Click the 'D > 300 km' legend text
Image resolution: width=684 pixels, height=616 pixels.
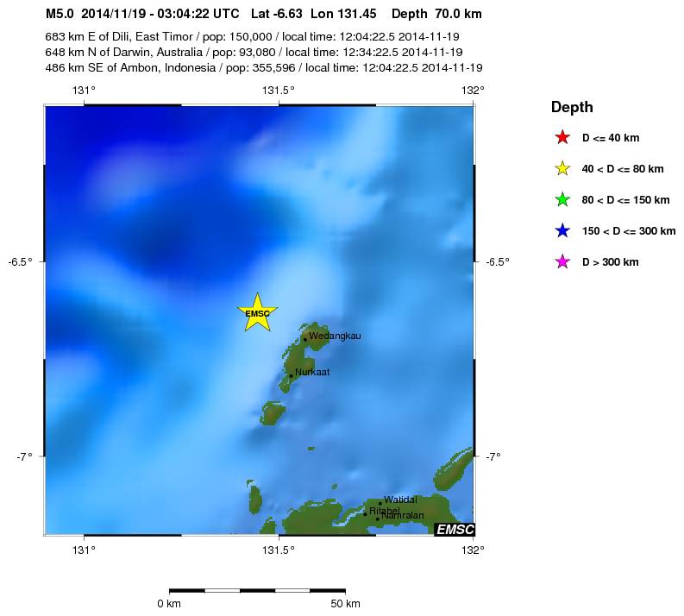pyautogui.click(x=611, y=262)
